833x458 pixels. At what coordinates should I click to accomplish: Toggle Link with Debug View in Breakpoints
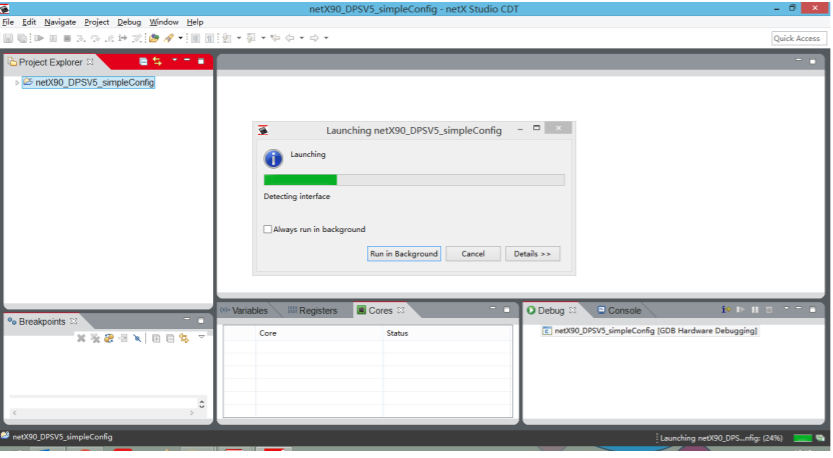click(x=184, y=338)
